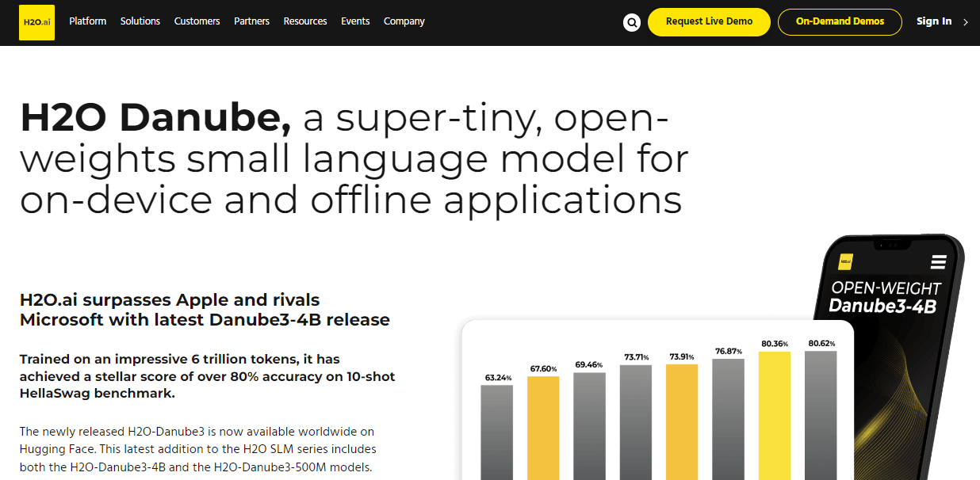Click the H2O.ai logo in header
Viewport: 980px width, 480px height.
(x=36, y=22)
